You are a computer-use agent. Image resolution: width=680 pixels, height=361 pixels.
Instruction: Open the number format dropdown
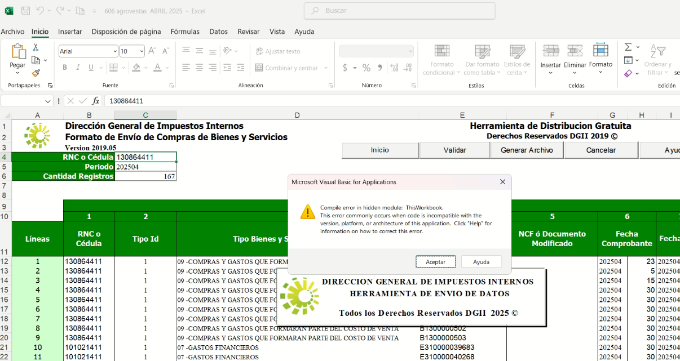(x=410, y=51)
